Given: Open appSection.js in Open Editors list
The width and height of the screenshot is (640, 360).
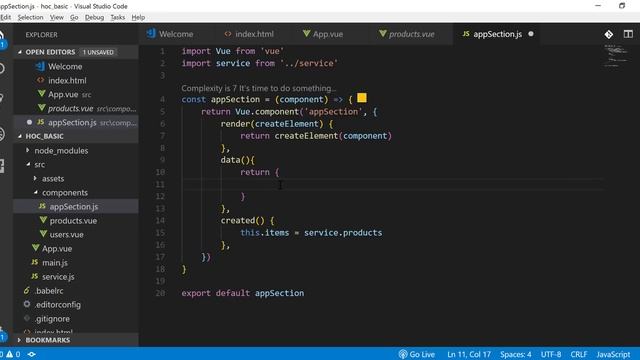Looking at the screenshot, I should (x=76, y=122).
